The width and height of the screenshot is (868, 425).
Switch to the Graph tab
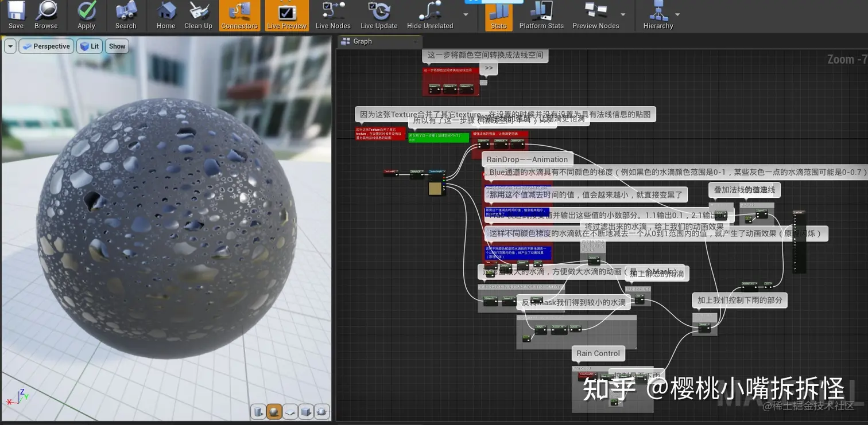tap(379, 41)
